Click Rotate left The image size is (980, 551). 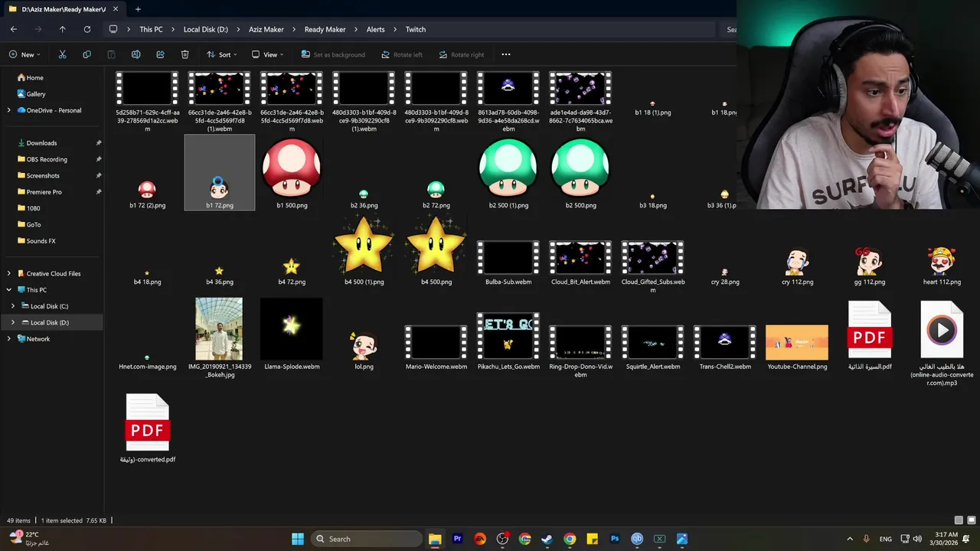pyautogui.click(x=402, y=54)
